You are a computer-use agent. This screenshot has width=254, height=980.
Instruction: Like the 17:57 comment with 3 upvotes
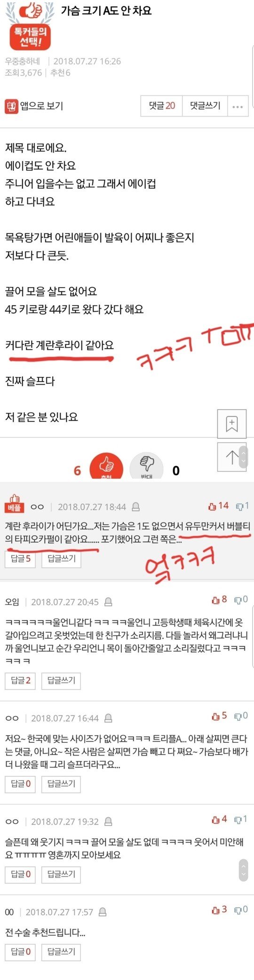coord(220,910)
